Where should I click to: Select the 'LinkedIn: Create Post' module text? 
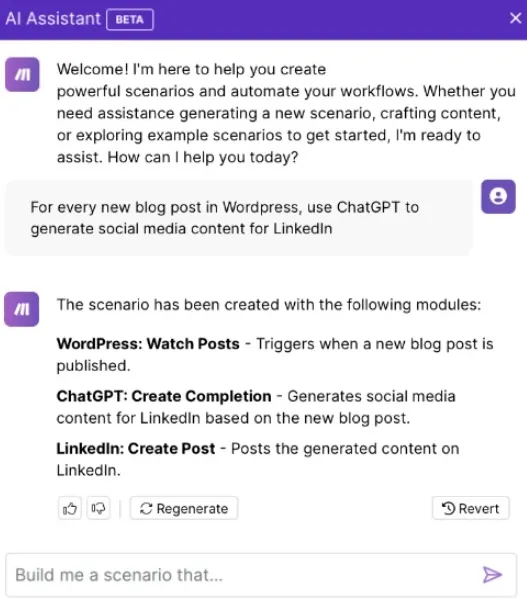(136, 449)
